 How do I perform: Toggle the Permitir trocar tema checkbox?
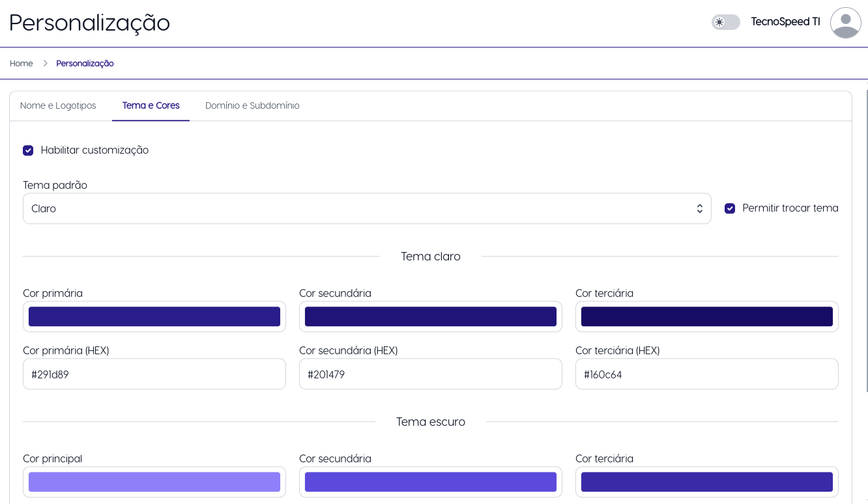click(730, 208)
